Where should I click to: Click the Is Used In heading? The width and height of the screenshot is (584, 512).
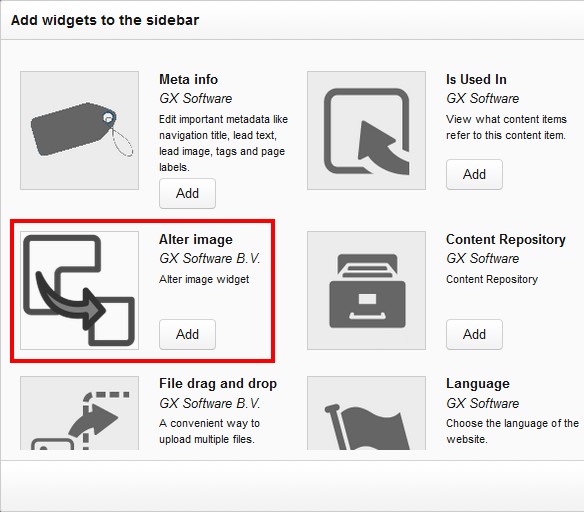(x=476, y=79)
